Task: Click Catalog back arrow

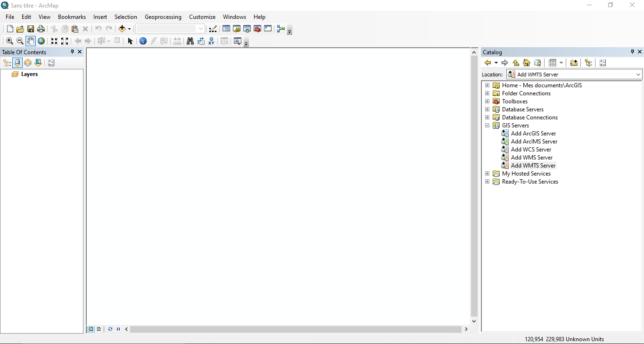Action: [488, 63]
